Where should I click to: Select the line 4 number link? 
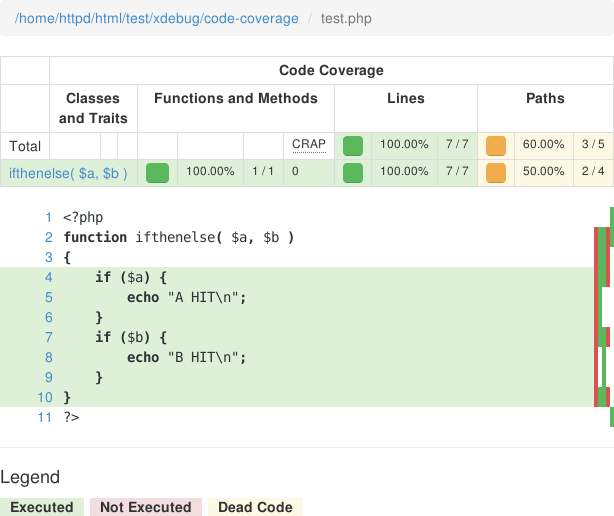tap(48, 277)
